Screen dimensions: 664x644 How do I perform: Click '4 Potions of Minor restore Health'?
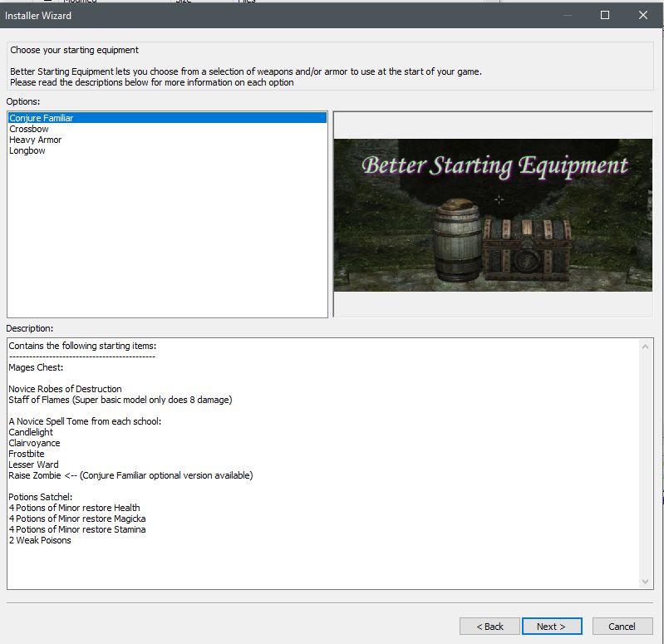click(74, 508)
